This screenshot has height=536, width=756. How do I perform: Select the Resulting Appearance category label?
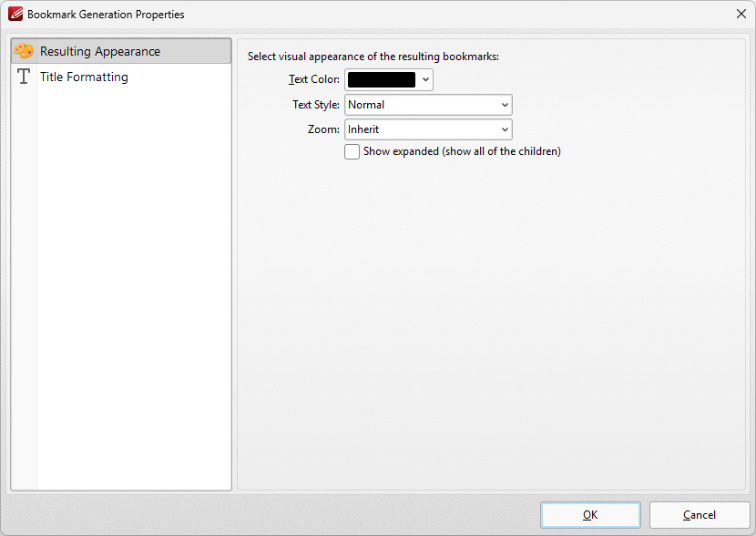tap(100, 52)
